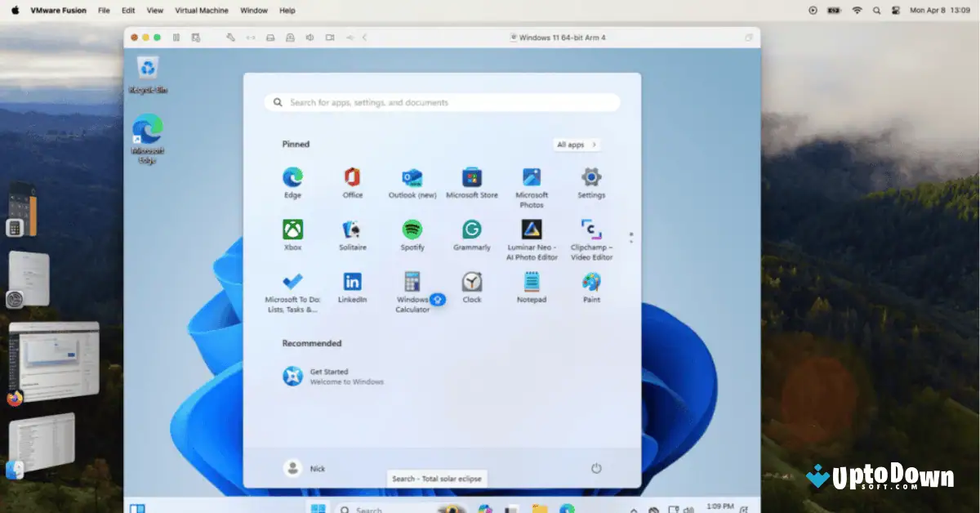Toggle the VM sound output icon
980x513 pixels.
tap(310, 38)
